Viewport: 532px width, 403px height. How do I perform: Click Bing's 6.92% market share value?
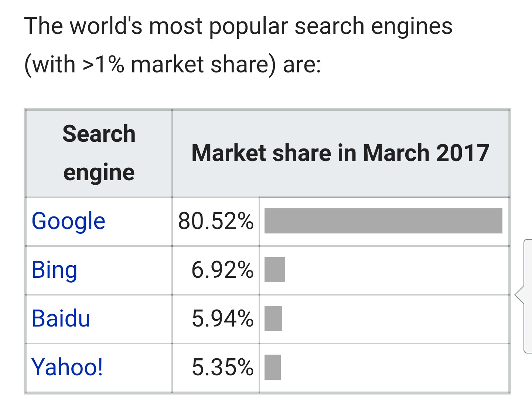tap(222, 270)
